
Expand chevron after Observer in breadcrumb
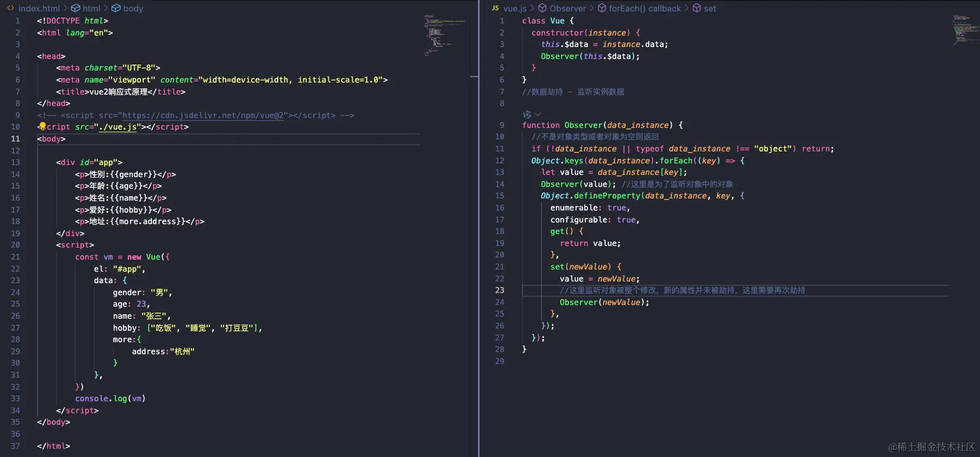pos(591,8)
